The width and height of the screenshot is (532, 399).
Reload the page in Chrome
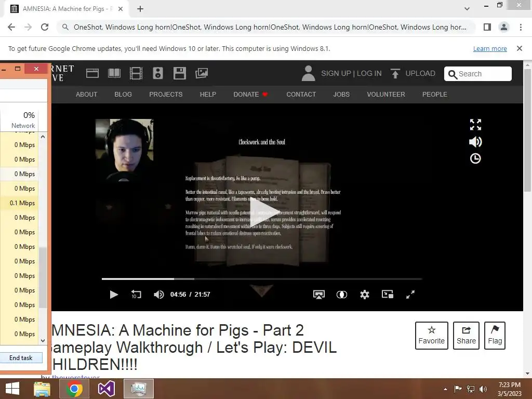coord(45,27)
